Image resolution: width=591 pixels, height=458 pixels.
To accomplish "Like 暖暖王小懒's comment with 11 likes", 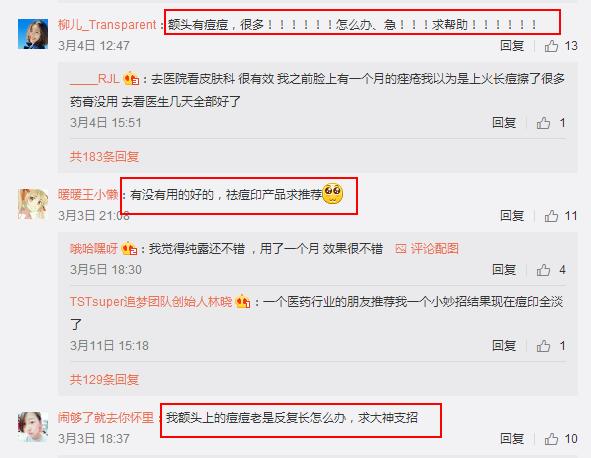I will pos(551,216).
